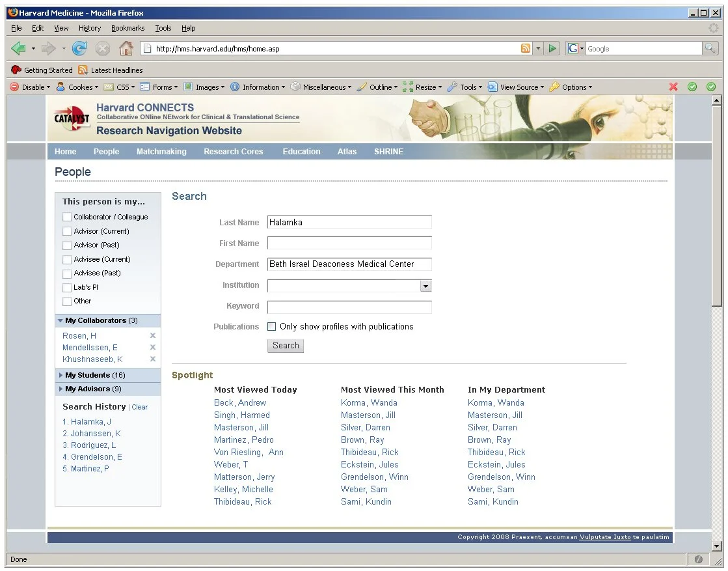728x571 pixels.
Task: Open the Resize developer toolbar dropdown
Action: 422,87
